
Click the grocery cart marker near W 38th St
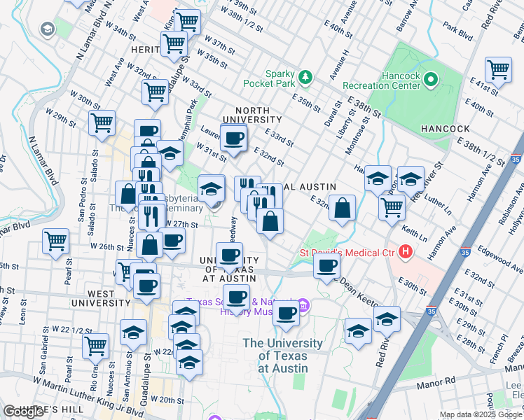(187, 23)
